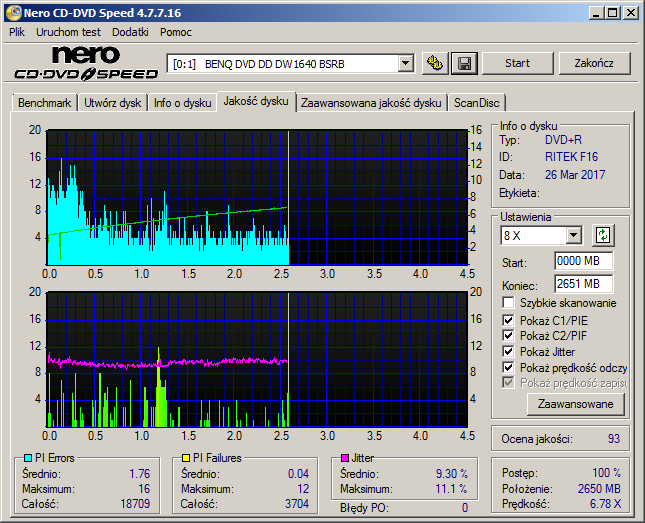The height and width of the screenshot is (523, 645).
Task: Switch to the Utwórz dysk tab
Action: [112, 103]
